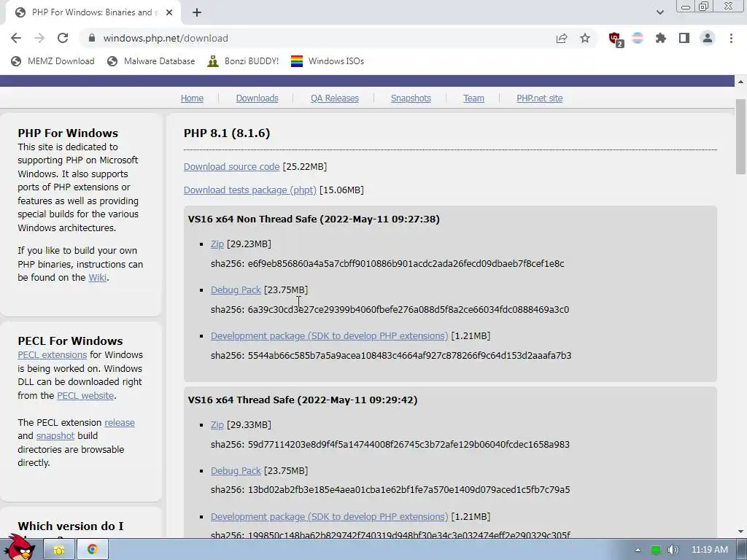This screenshot has height=560, width=747.
Task: Open Team navigation item
Action: pos(473,98)
